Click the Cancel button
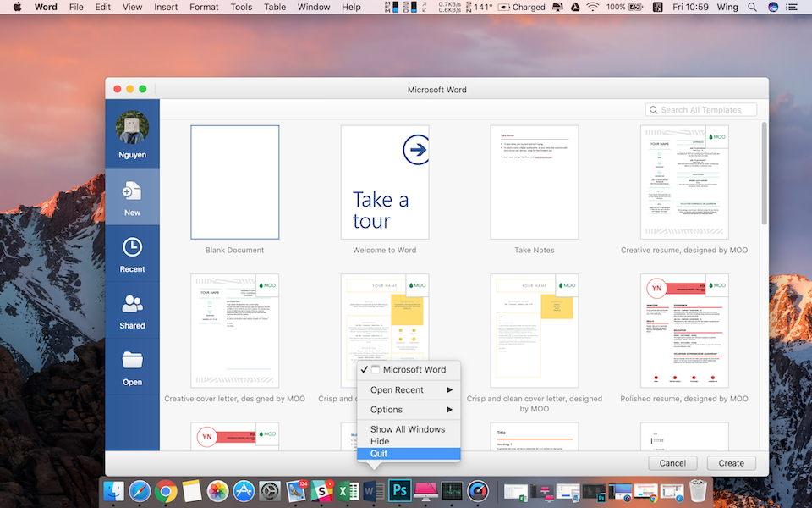The width and height of the screenshot is (812, 508). pos(672,463)
